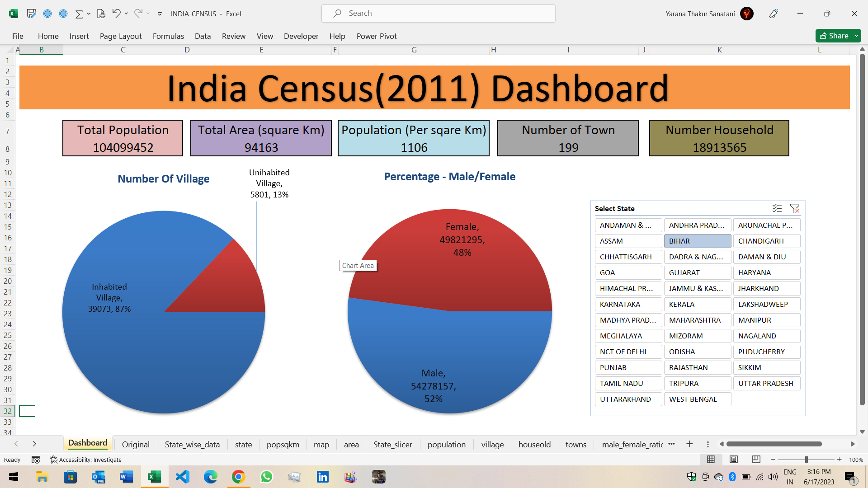
Task: Select KERALA in the state slicer
Action: [x=697, y=304]
